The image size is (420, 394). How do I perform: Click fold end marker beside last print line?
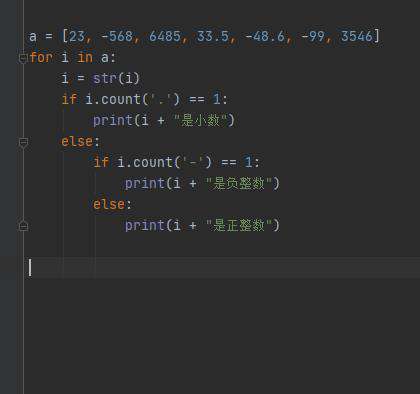[23, 226]
